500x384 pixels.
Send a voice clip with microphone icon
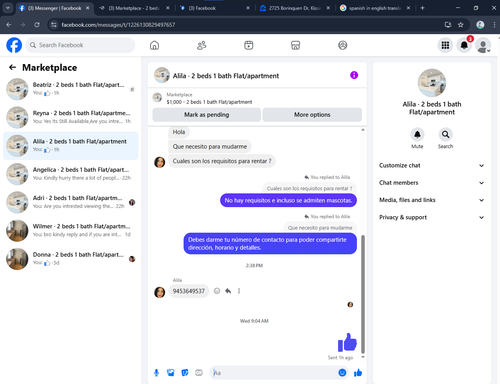coord(156,373)
